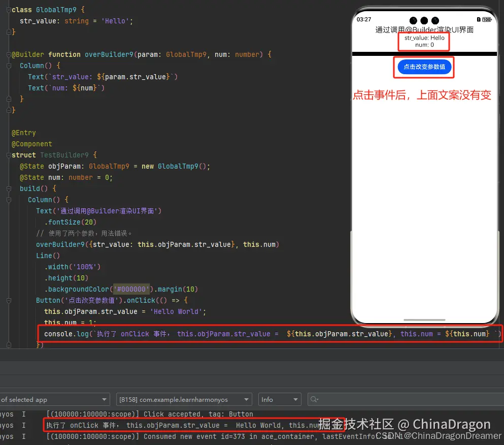Click the 'num: 0' text in preview
This screenshot has width=504, height=445.
(x=424, y=45)
